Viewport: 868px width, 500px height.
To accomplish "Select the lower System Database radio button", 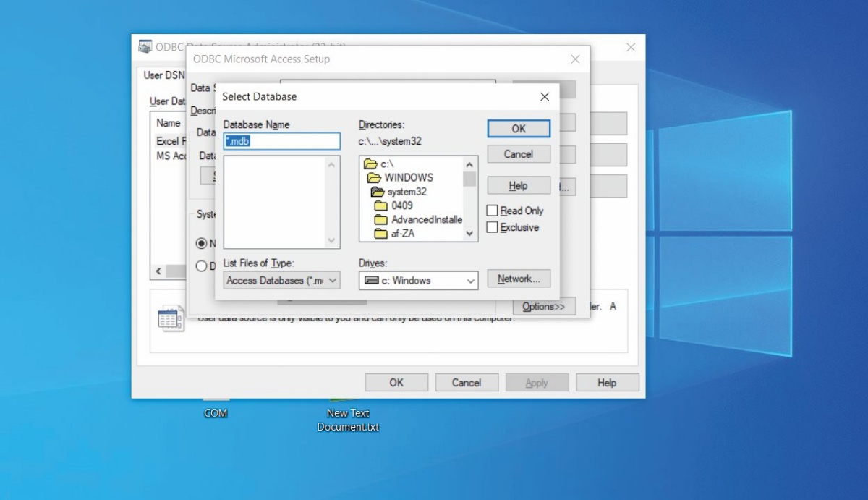I will pyautogui.click(x=202, y=266).
